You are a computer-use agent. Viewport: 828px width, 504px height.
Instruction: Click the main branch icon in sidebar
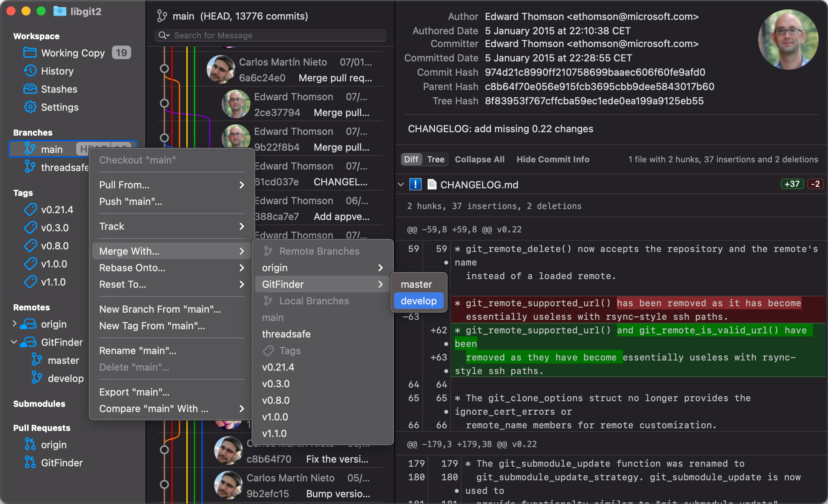(x=30, y=149)
